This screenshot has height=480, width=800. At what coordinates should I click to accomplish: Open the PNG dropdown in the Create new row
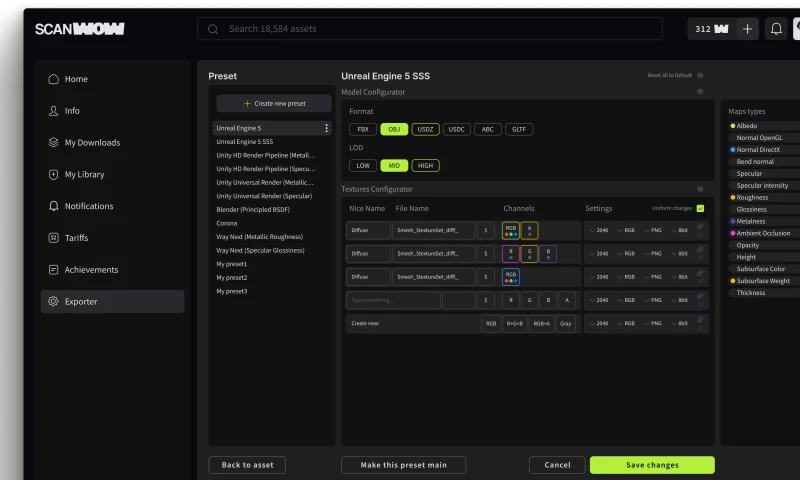[x=653, y=323]
